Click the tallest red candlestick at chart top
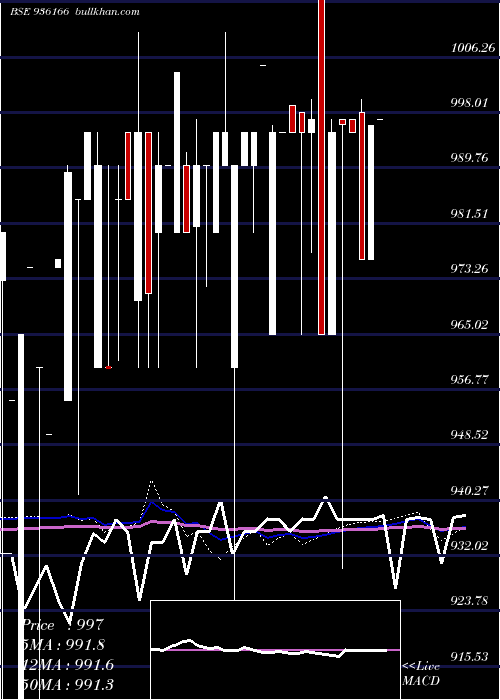 click(321, 167)
